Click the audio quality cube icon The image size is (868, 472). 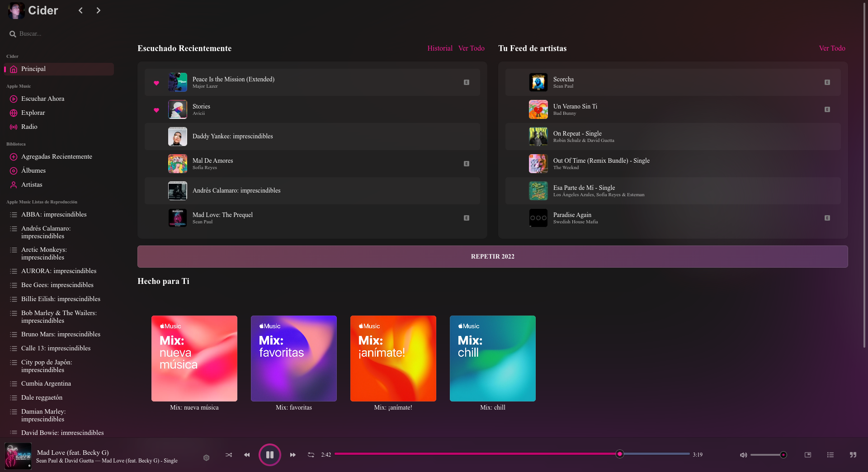coord(206,458)
